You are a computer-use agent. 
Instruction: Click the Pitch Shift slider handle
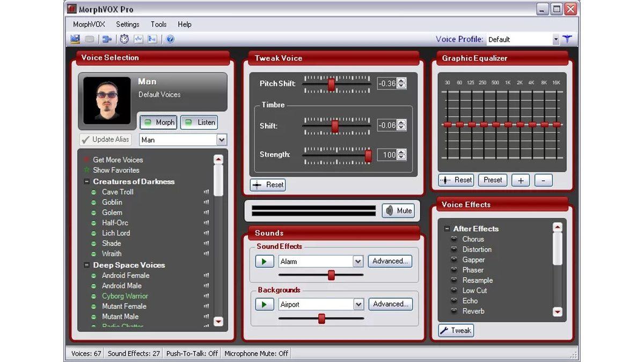pos(331,84)
